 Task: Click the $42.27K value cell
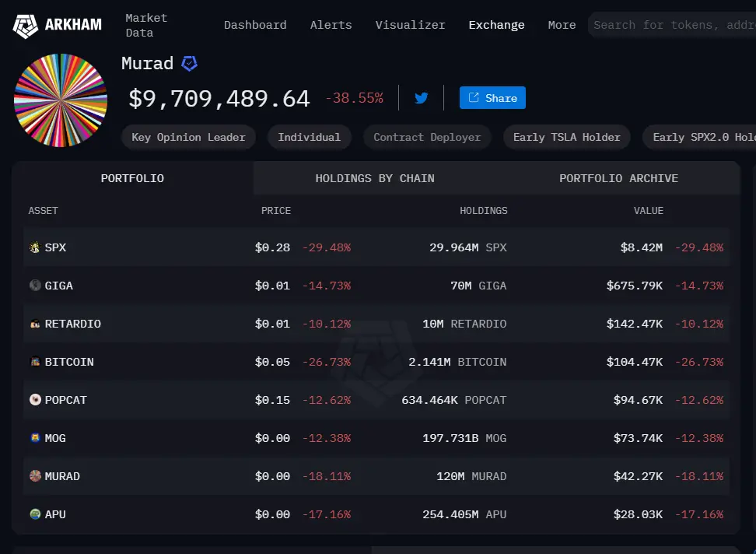pos(638,476)
